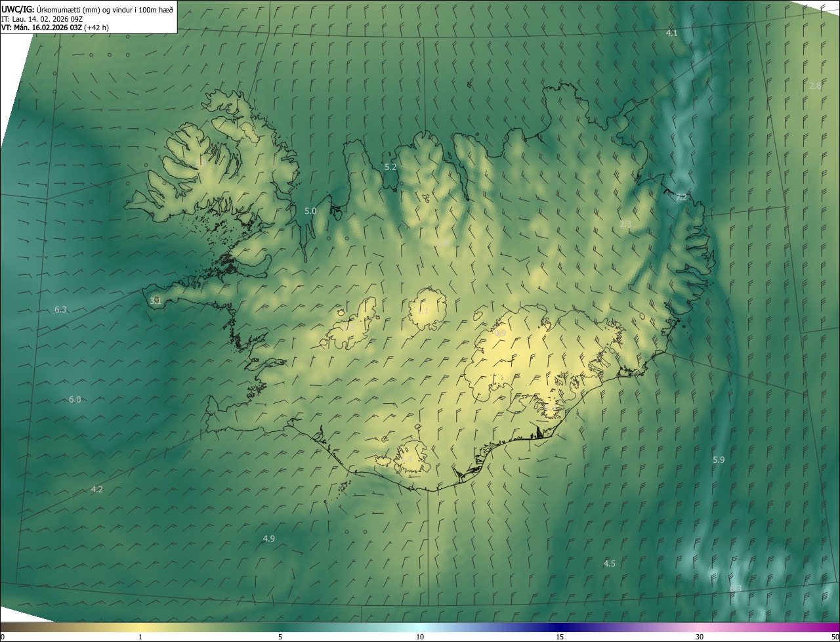Click the map value label 4.9
Image resolution: width=840 pixels, height=642 pixels.
268,539
